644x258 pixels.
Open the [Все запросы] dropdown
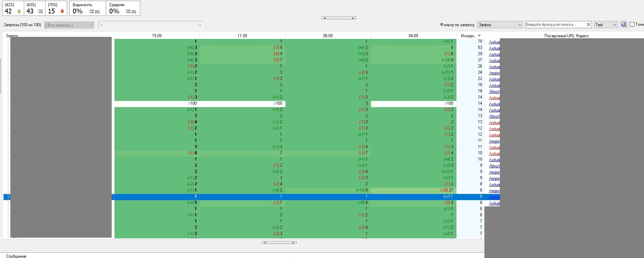(69, 25)
